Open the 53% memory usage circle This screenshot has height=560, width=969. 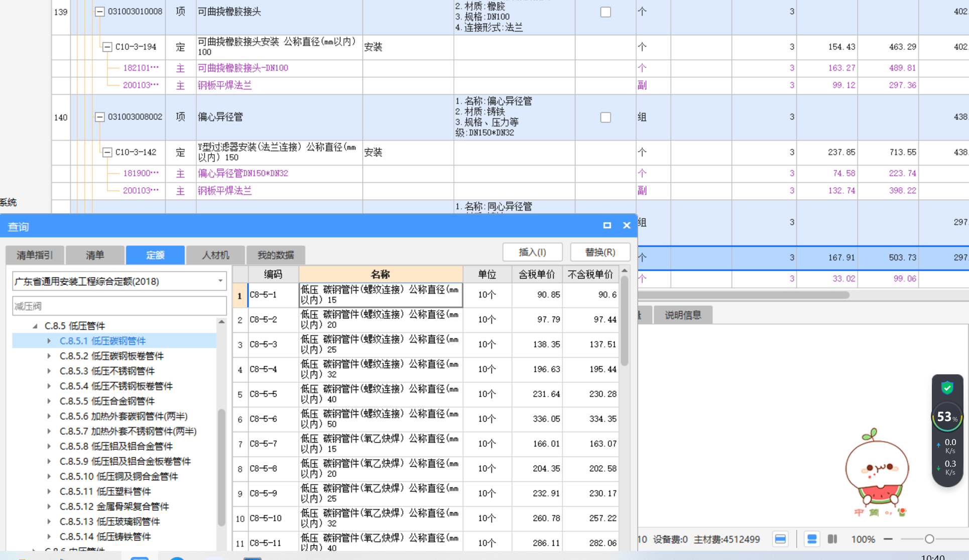[947, 416]
